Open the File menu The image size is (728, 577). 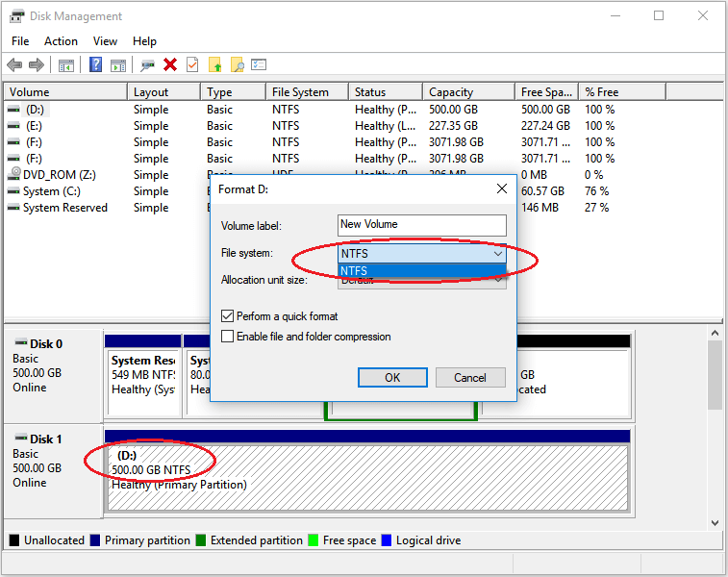20,41
